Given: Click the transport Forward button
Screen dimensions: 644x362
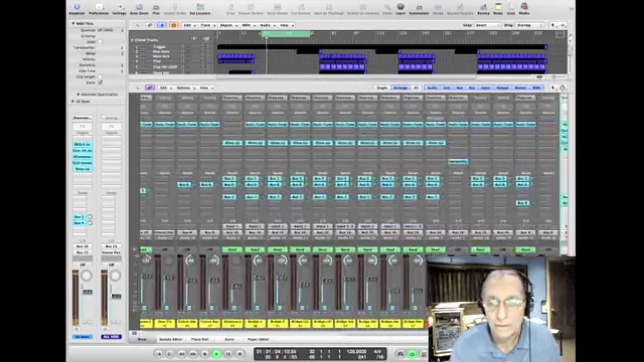Looking at the screenshot, I should (x=193, y=354).
